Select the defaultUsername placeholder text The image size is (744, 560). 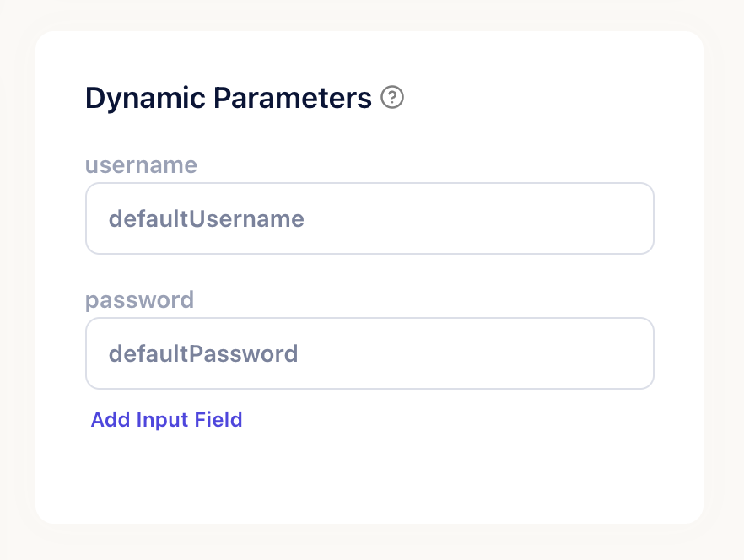click(x=207, y=218)
